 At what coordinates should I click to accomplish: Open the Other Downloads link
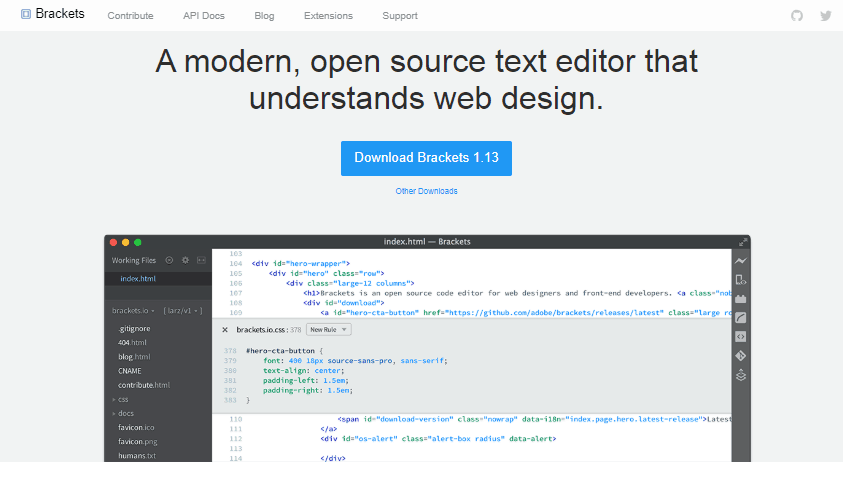coord(426,191)
